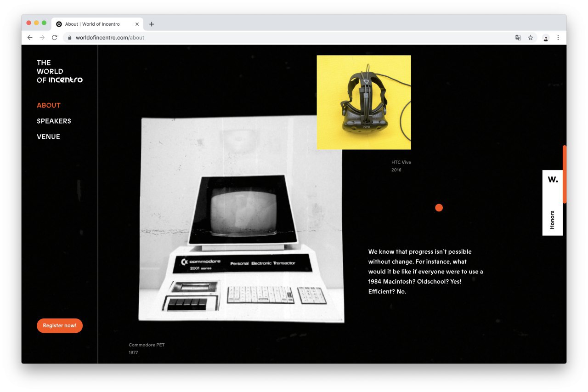The width and height of the screenshot is (588, 392).
Task: Go to the SPEAKERS page
Action: point(54,121)
